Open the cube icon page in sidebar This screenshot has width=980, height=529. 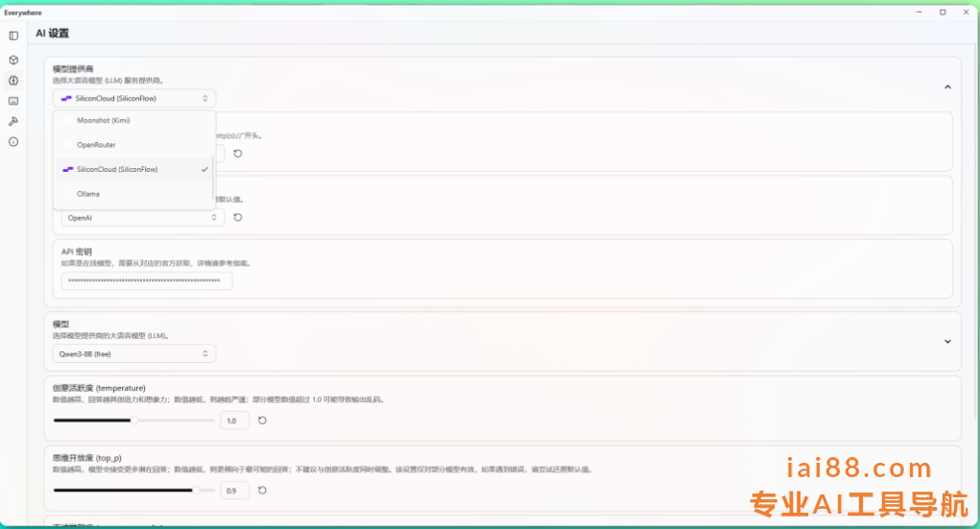click(13, 60)
